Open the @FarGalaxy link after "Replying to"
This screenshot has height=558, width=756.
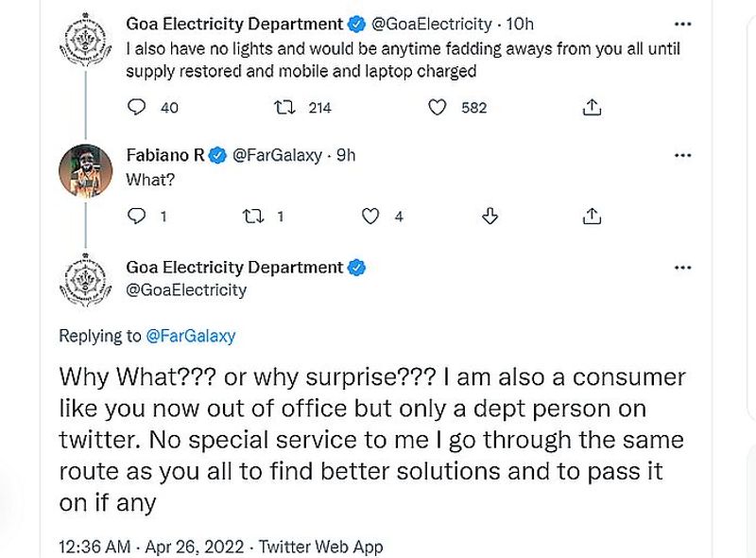coord(190,336)
